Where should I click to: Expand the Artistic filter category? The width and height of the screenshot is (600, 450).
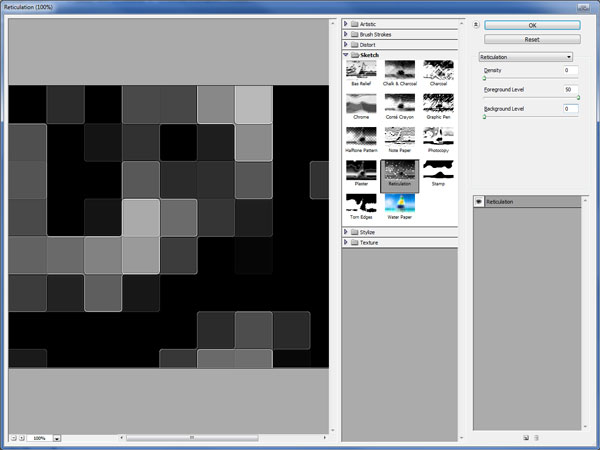pyautogui.click(x=347, y=22)
